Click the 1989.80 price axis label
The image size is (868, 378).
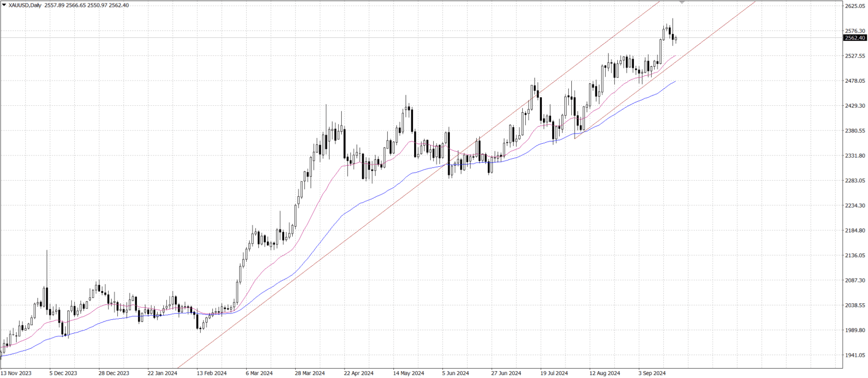click(855, 331)
